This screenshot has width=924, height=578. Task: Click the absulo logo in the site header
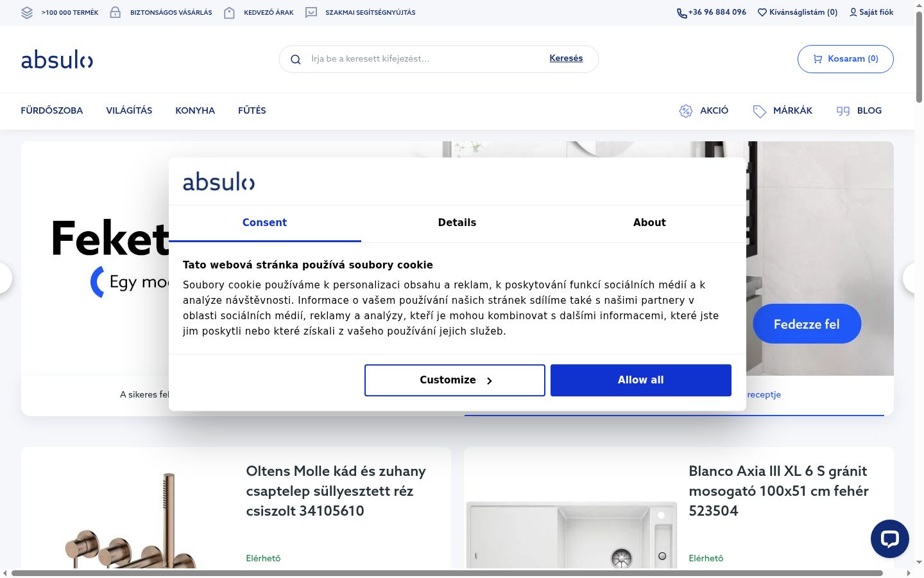[x=57, y=60]
